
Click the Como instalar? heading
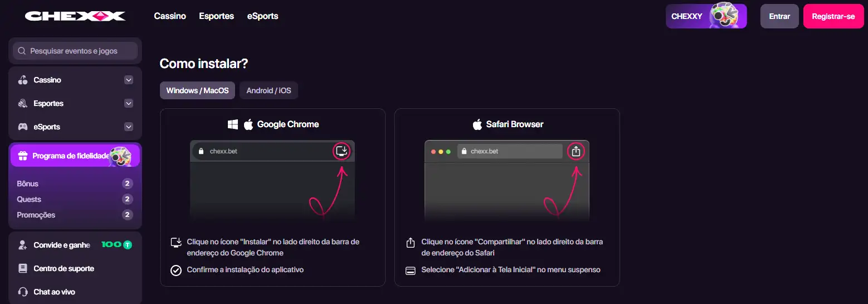pyautogui.click(x=203, y=64)
